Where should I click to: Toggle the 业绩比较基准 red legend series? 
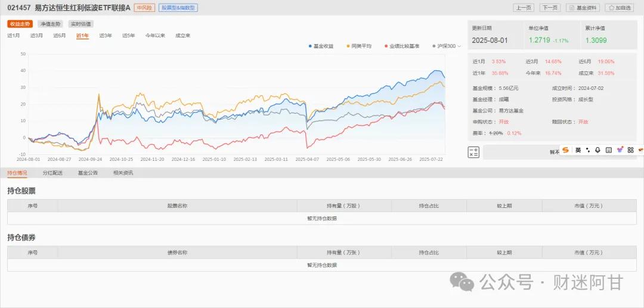(x=402, y=46)
